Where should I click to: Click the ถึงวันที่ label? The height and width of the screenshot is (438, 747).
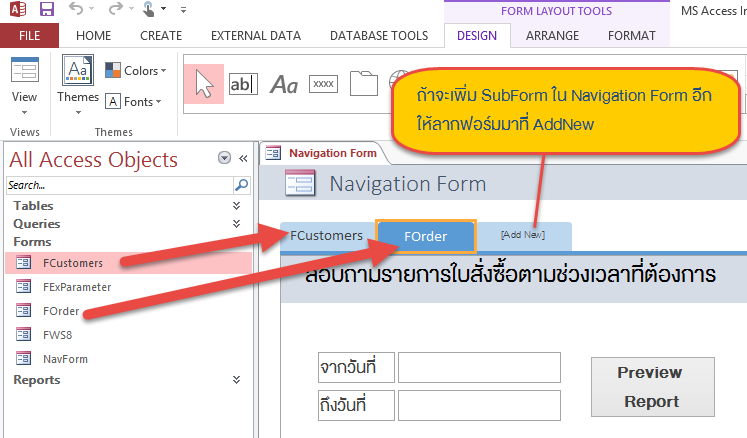pos(356,406)
